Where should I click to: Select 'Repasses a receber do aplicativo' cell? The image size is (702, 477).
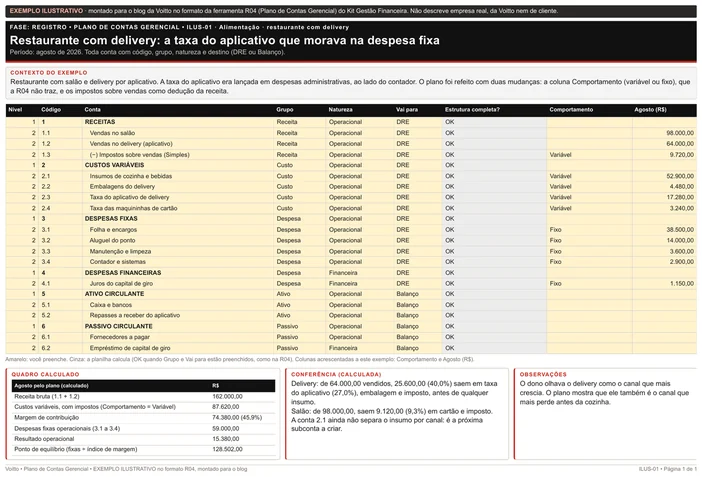[x=135, y=316]
